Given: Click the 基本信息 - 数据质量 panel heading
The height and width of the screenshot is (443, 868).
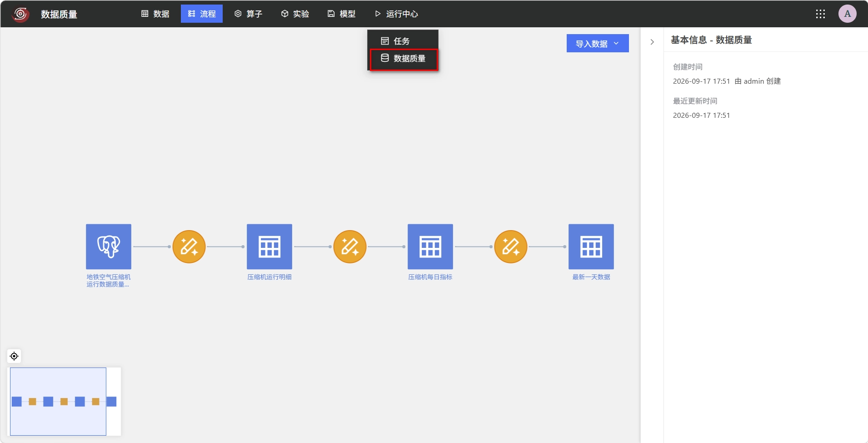Looking at the screenshot, I should (x=711, y=40).
